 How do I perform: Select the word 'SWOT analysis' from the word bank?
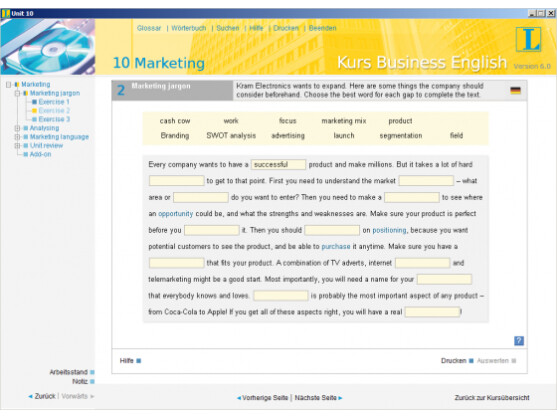(x=231, y=136)
